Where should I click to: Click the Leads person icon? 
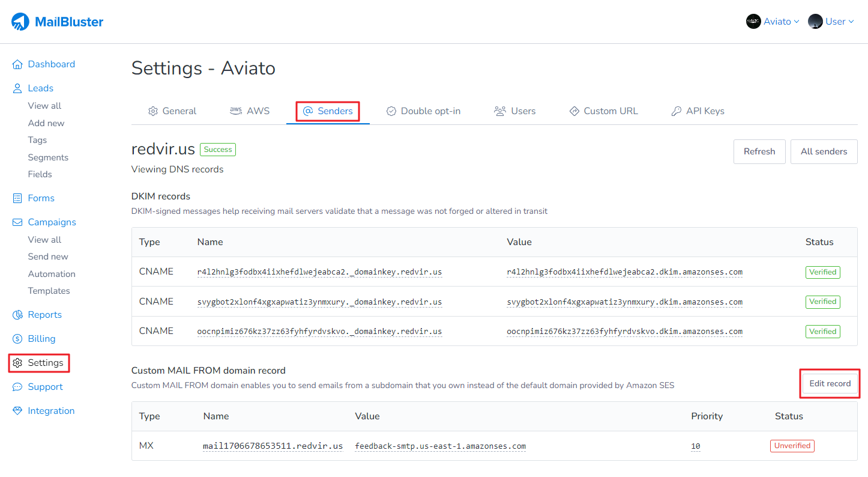click(17, 88)
